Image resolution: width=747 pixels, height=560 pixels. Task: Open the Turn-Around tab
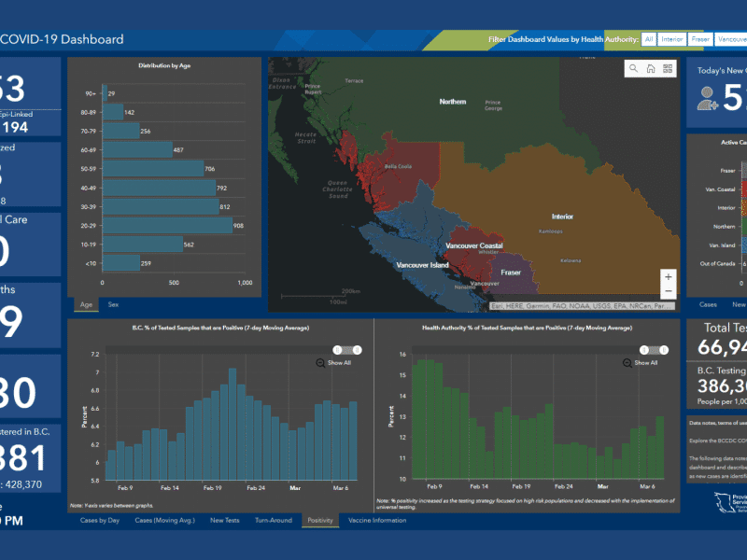[x=274, y=520]
